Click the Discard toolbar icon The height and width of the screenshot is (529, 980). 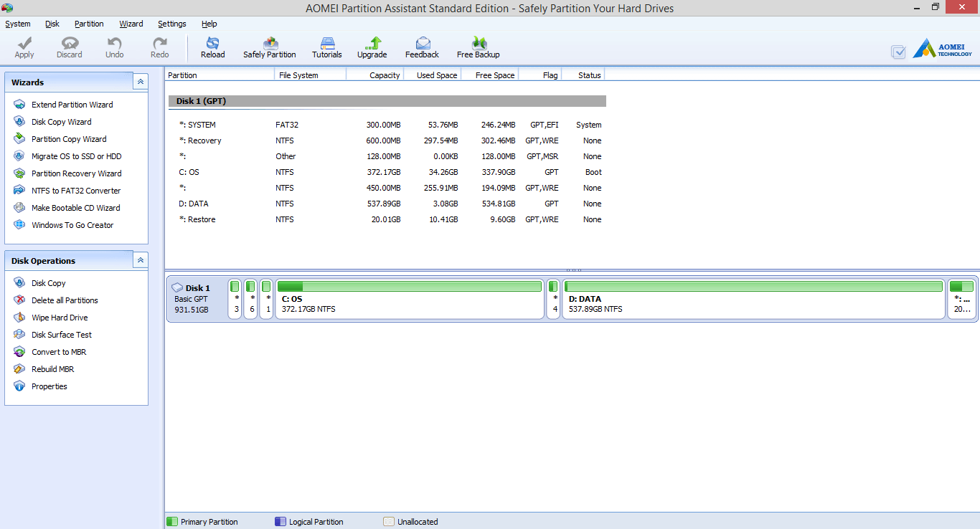(70, 44)
